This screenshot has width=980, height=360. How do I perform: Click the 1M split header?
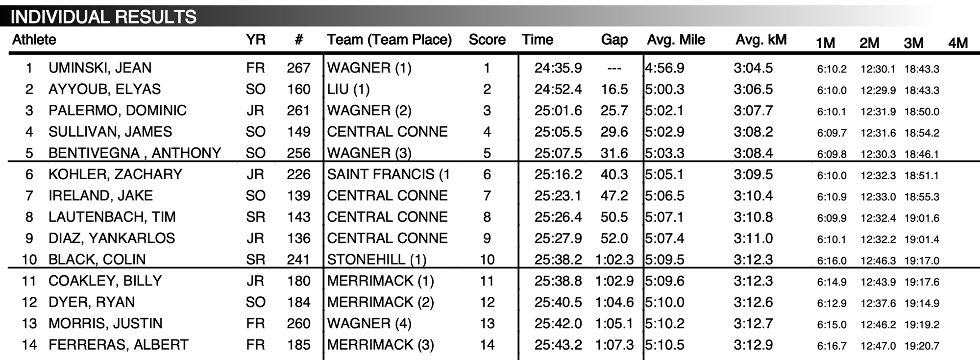825,43
